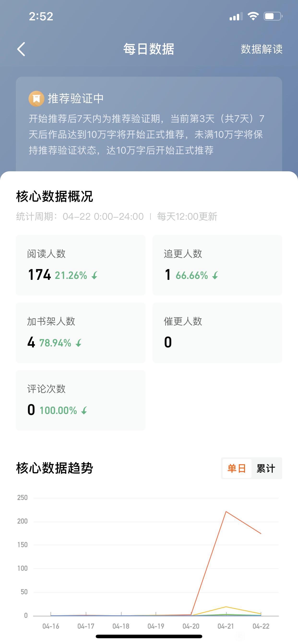
Task: Tap the 250 y-axis label
Action: pos(22,498)
